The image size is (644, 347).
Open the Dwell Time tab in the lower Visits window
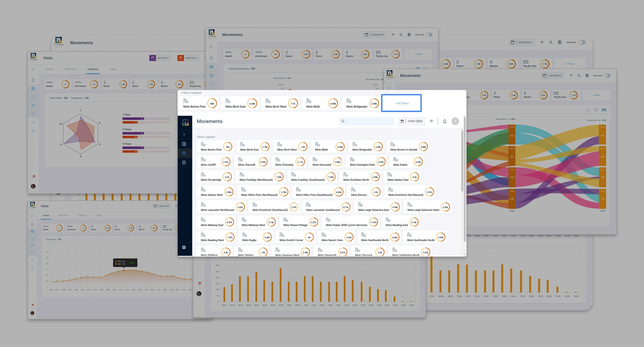click(x=63, y=215)
